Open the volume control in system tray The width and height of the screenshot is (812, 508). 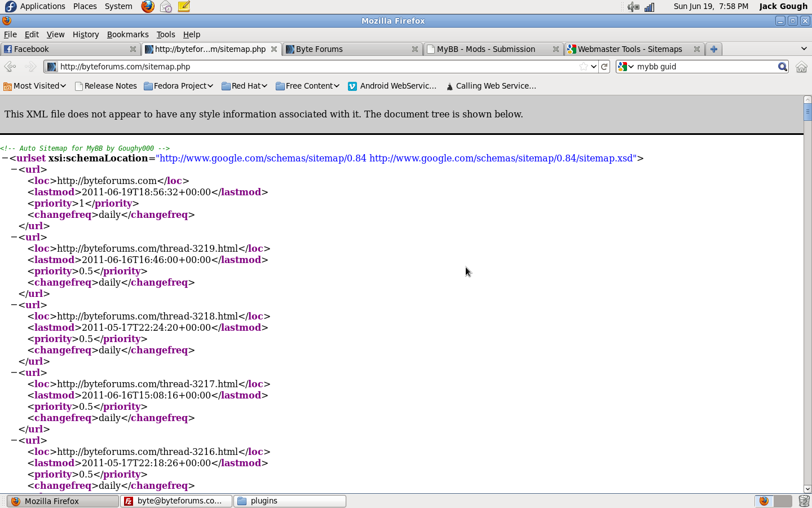(633, 7)
